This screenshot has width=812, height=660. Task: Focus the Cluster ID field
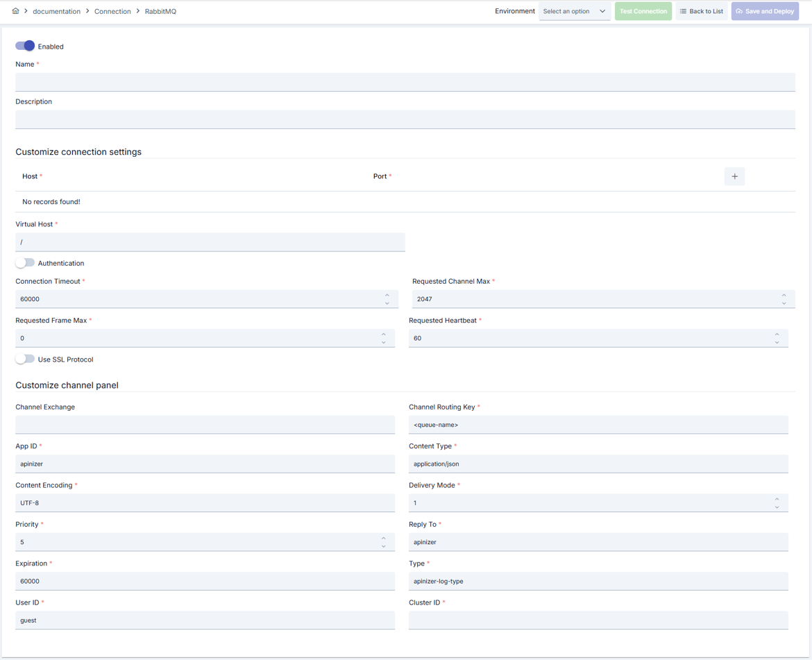point(598,620)
